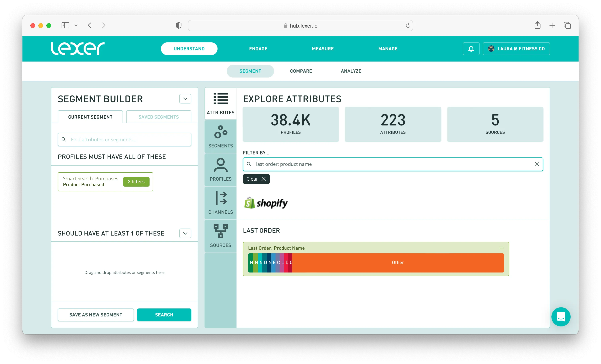This screenshot has height=364, width=601.
Task: Open Last Order: Product Name hamburger menu
Action: [501, 248]
